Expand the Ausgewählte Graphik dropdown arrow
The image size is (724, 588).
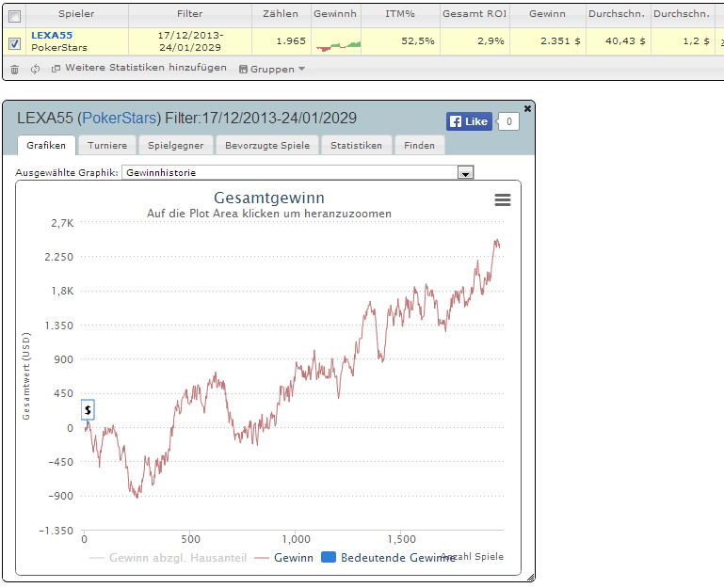point(465,173)
